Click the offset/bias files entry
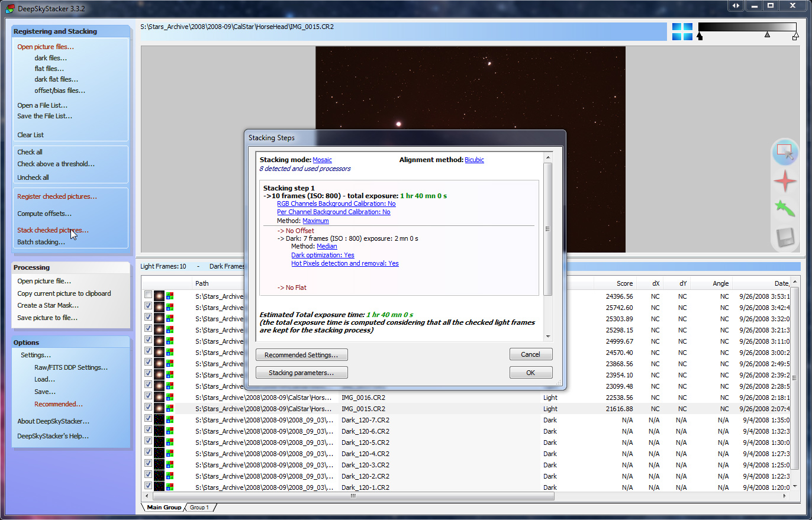 tap(60, 91)
